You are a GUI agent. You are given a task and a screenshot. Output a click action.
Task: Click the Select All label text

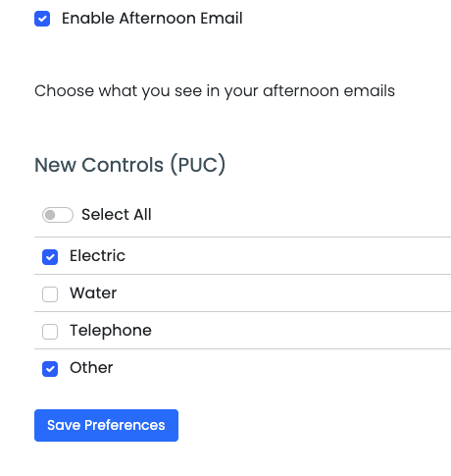point(117,215)
